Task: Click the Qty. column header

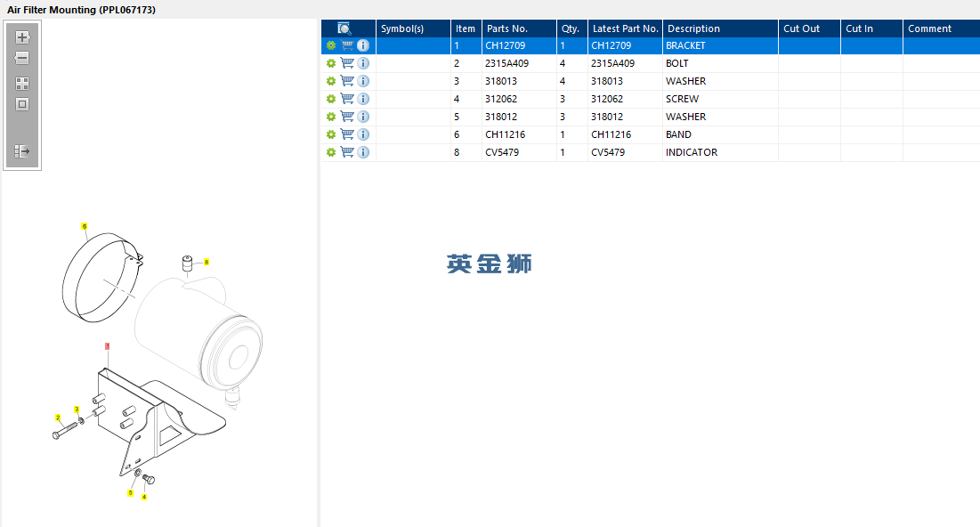Action: [x=571, y=28]
